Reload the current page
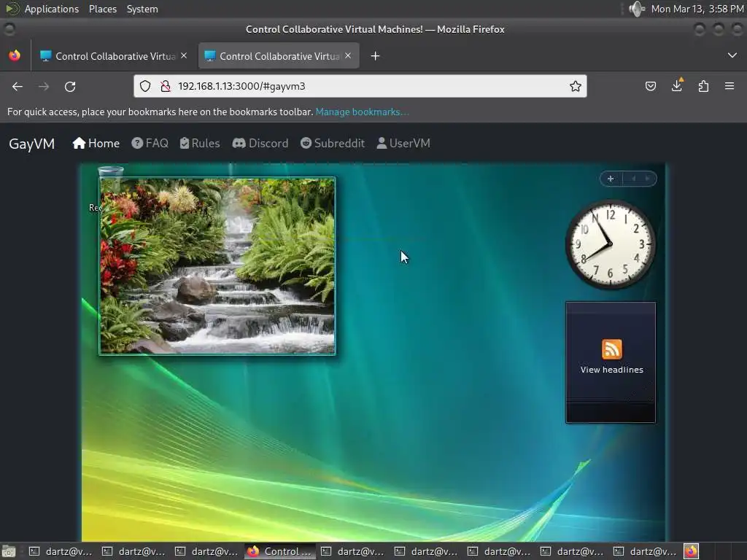 70,86
